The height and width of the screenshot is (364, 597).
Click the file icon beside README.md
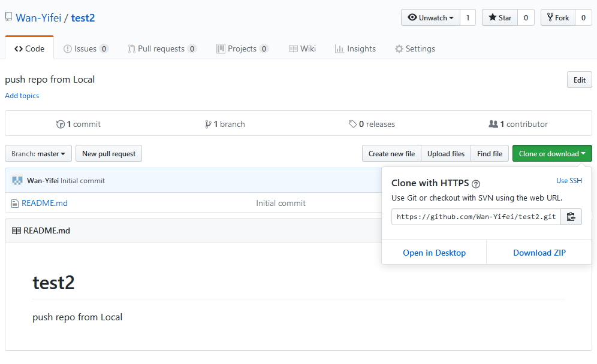click(15, 204)
